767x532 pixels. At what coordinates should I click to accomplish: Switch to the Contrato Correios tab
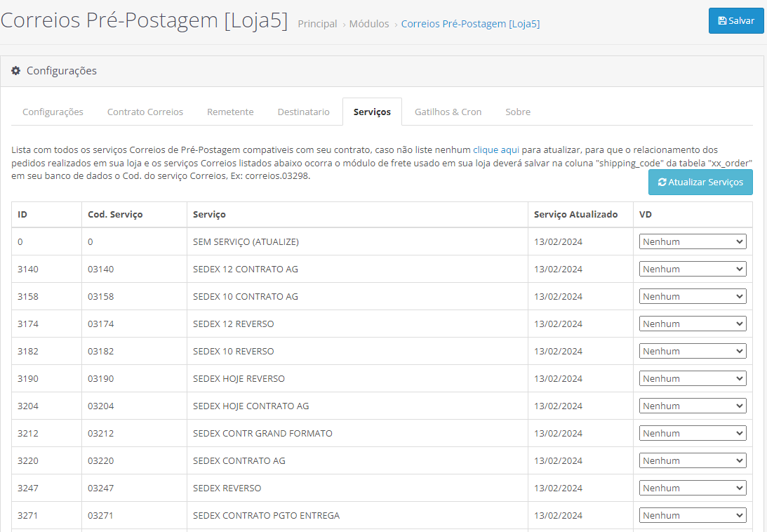tap(145, 112)
